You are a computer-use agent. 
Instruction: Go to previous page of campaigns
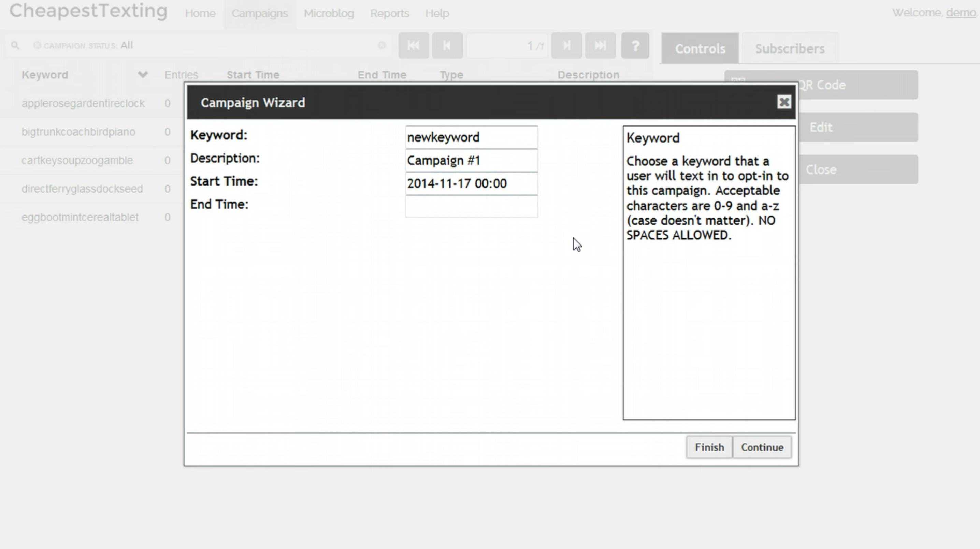447,46
